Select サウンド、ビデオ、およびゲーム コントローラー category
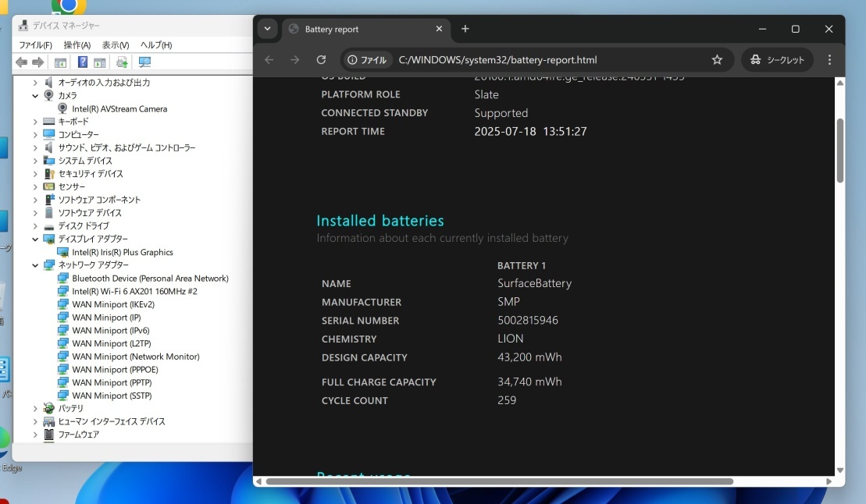Screen dimensions: 866x504 127,148
